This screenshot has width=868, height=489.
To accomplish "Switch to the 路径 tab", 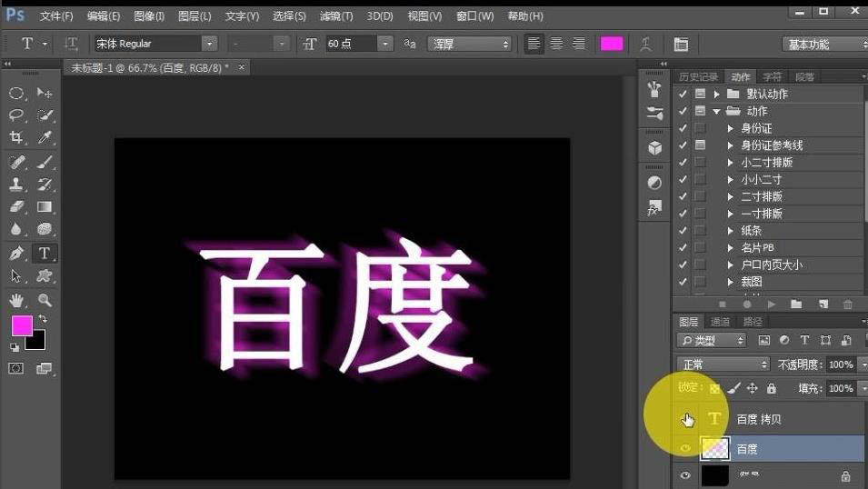I will (753, 322).
